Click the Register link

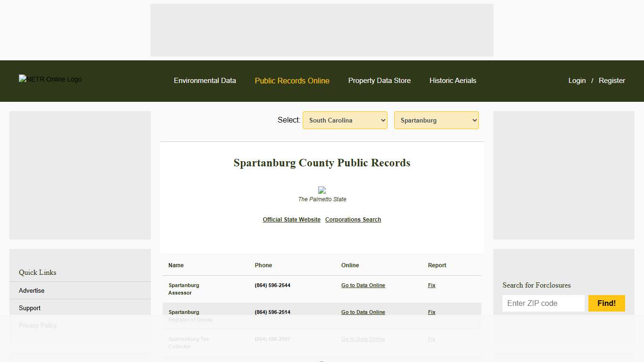click(611, 81)
